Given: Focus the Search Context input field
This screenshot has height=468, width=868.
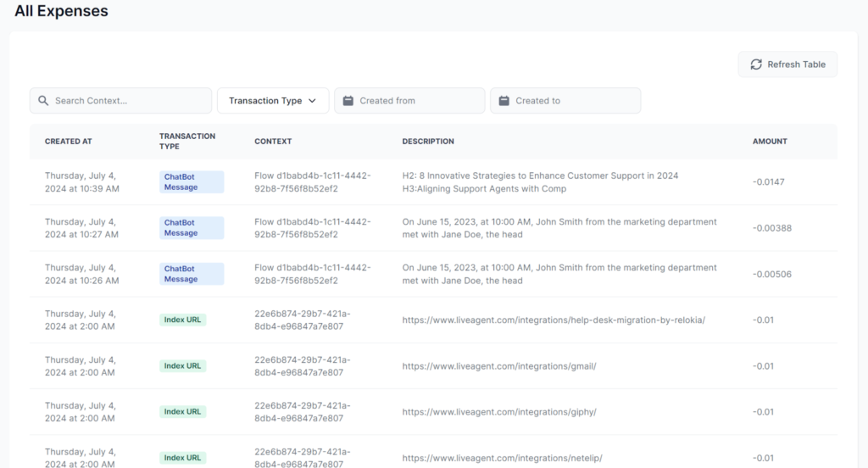Looking at the screenshot, I should tap(127, 101).
